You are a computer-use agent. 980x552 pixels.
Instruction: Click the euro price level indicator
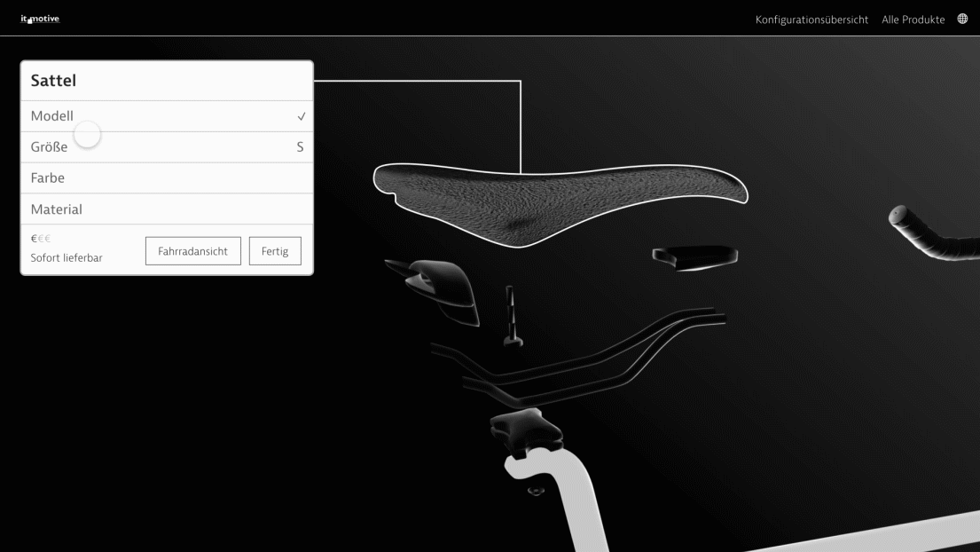pos(41,239)
